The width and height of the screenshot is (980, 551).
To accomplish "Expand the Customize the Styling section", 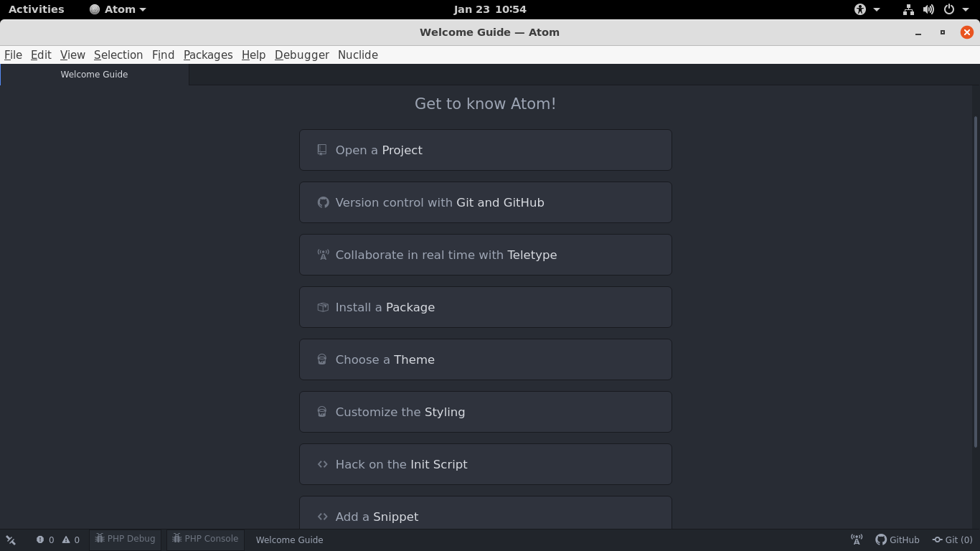I will pos(486,412).
